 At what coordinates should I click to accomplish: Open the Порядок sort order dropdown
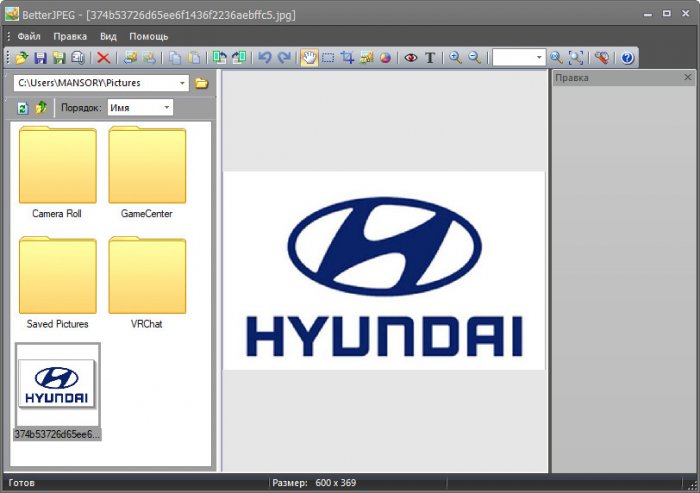tap(166, 107)
